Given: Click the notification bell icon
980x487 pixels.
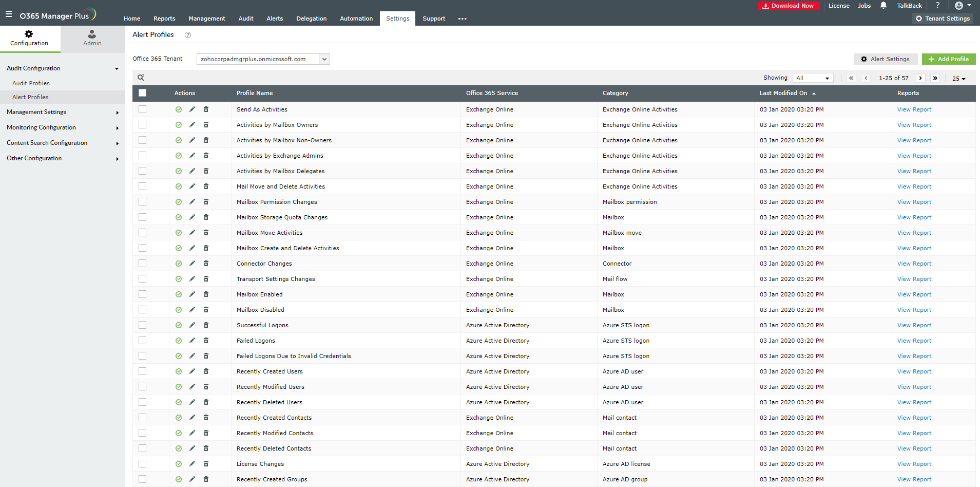Looking at the screenshot, I should 883,6.
